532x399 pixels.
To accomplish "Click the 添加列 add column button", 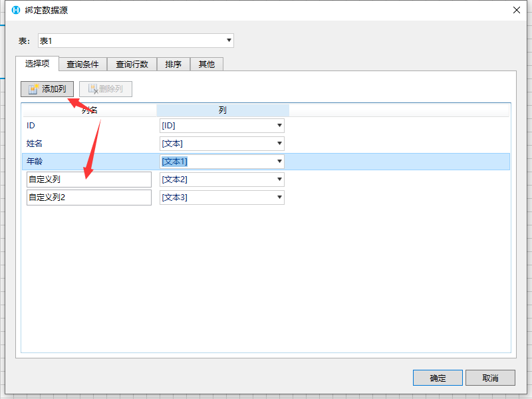I will [47, 89].
